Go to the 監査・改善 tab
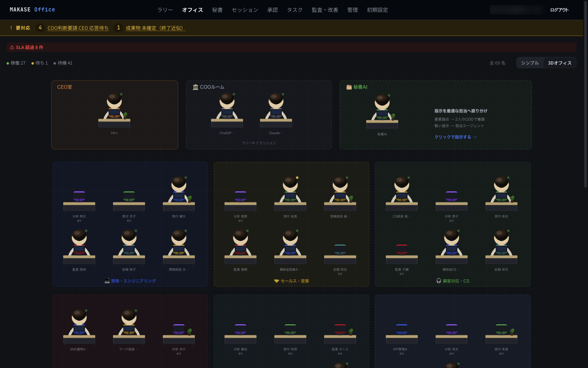The height and width of the screenshot is (368, 588). click(x=325, y=10)
